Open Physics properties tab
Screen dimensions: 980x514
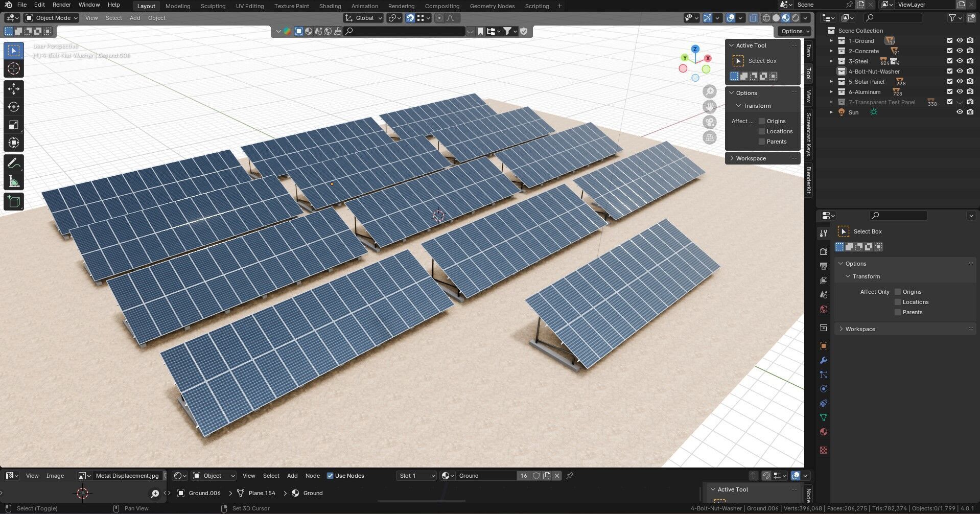pyautogui.click(x=823, y=389)
